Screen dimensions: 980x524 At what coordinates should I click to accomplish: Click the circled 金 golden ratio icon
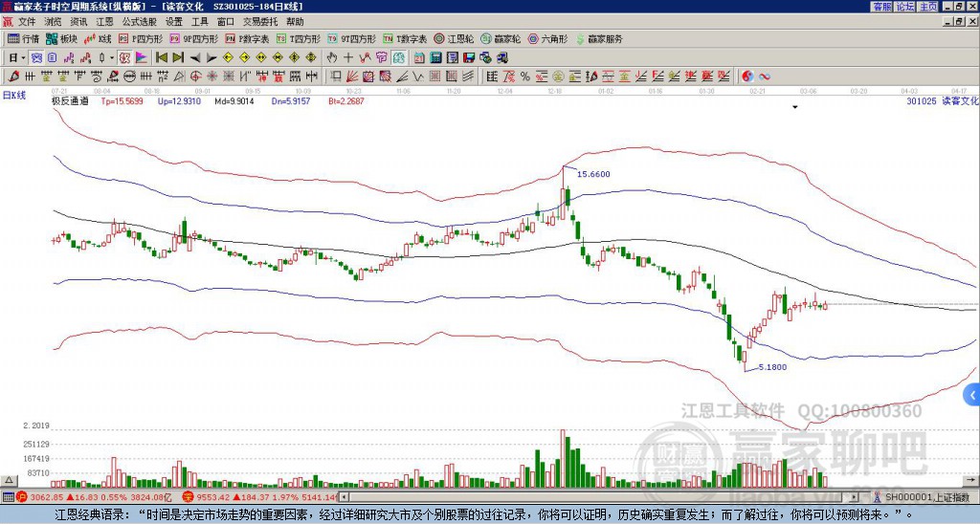[x=558, y=76]
